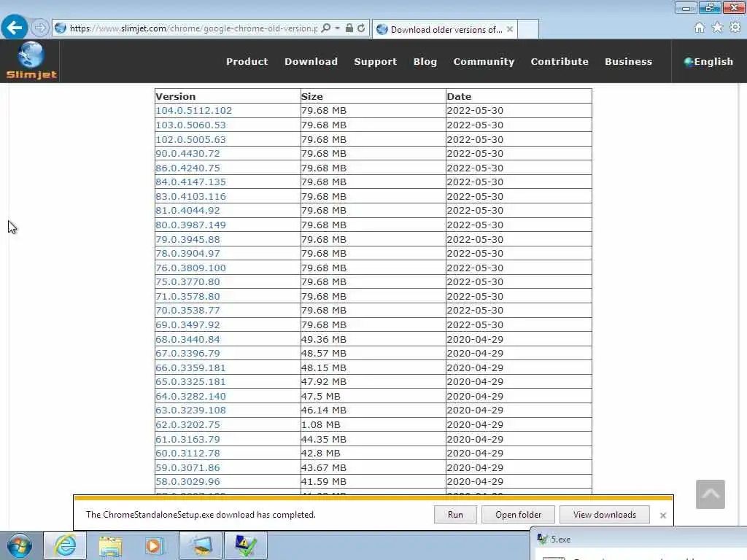Click version link 68.0.3440.84
This screenshot has height=560, width=747.
pos(187,339)
